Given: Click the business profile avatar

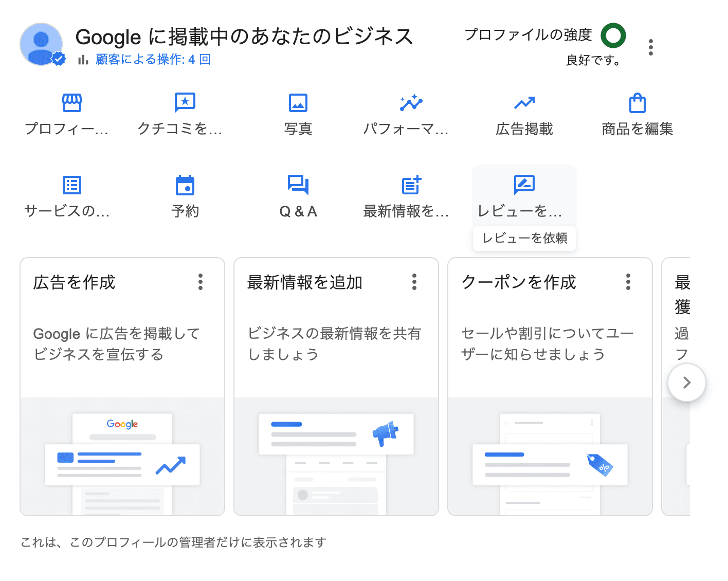Looking at the screenshot, I should [41, 44].
